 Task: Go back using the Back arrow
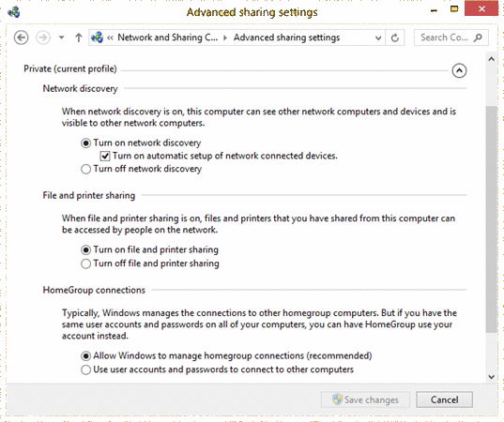coord(22,38)
